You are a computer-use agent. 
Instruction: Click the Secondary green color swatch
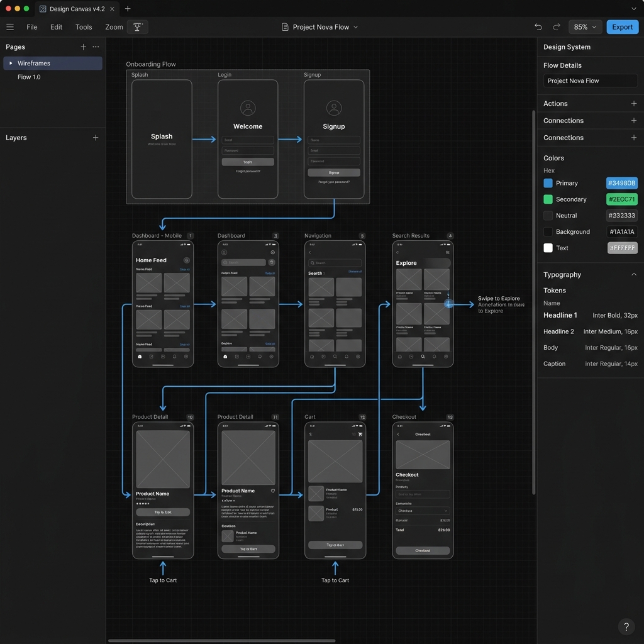tap(548, 199)
